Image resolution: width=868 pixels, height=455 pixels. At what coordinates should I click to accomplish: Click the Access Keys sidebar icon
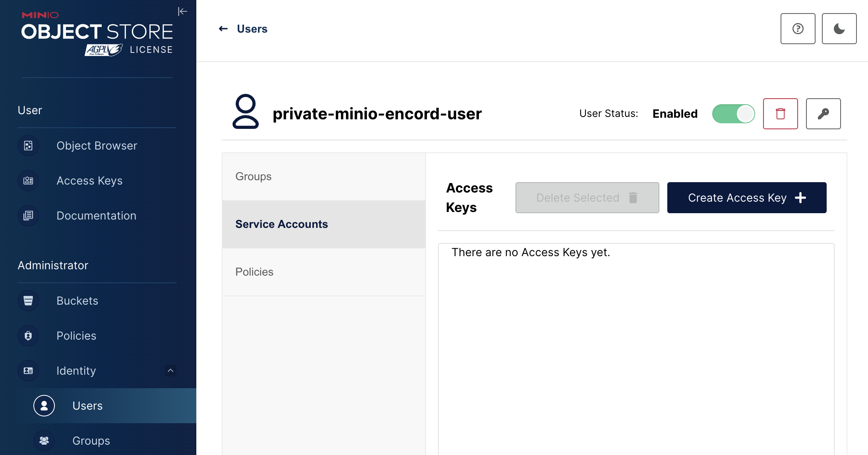pos(28,181)
